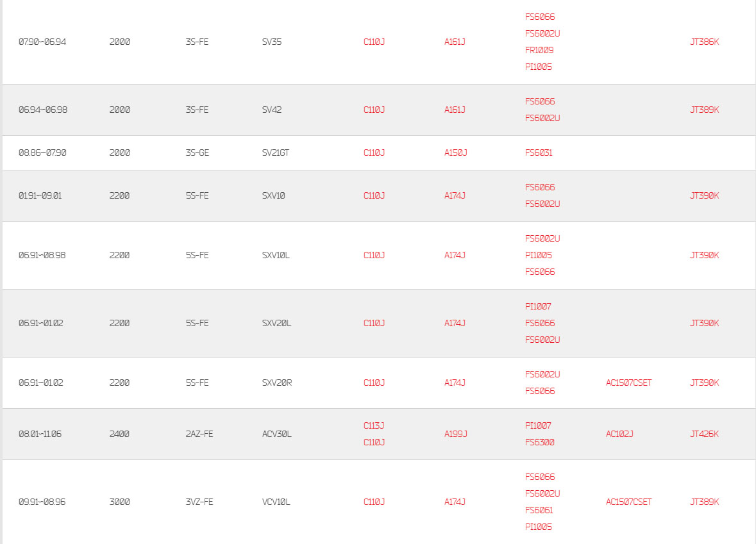
Task: Select FS6300 in the 2AZ-FE row
Action: (539, 442)
